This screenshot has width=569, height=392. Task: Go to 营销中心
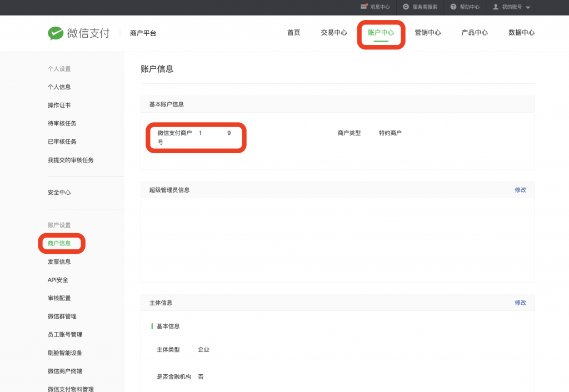coord(427,33)
